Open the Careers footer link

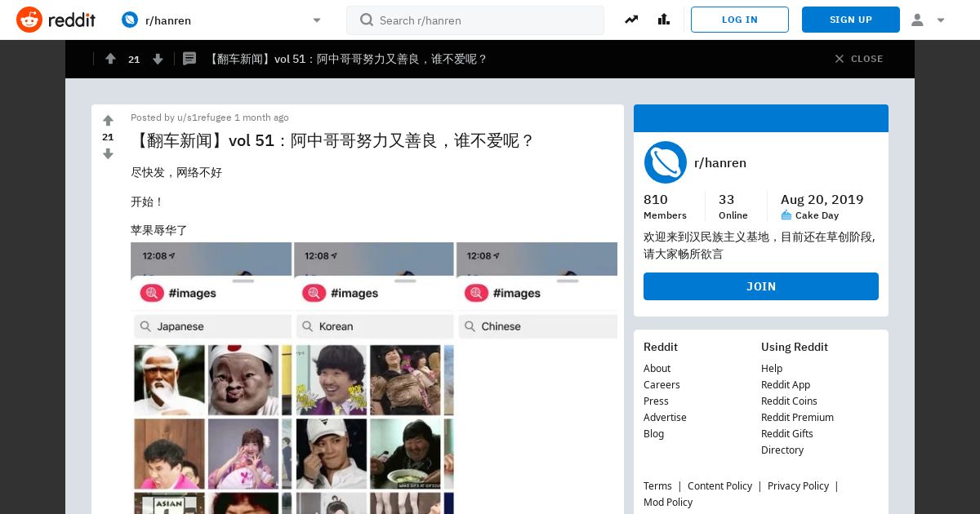pyautogui.click(x=661, y=384)
